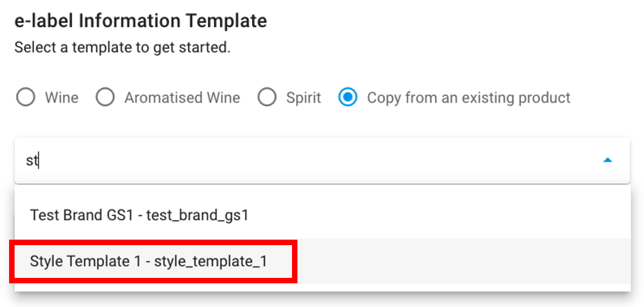The height and width of the screenshot is (307, 644).
Task: Click the 'e-label Information Template' heading
Action: coord(141,21)
